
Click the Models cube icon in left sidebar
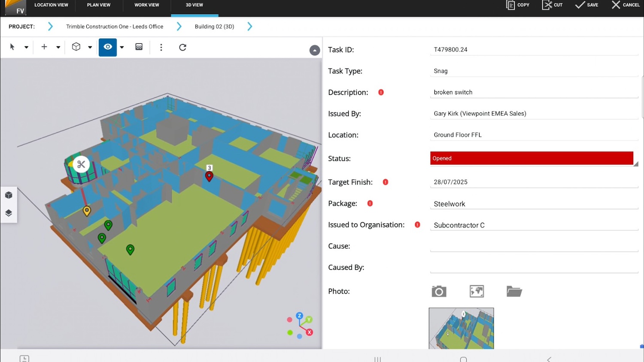click(x=9, y=195)
